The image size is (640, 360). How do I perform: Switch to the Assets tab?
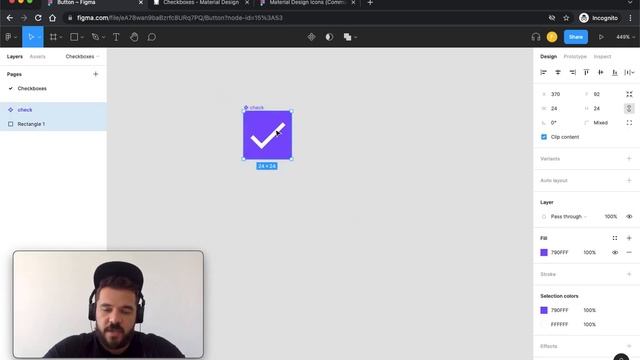click(38, 57)
